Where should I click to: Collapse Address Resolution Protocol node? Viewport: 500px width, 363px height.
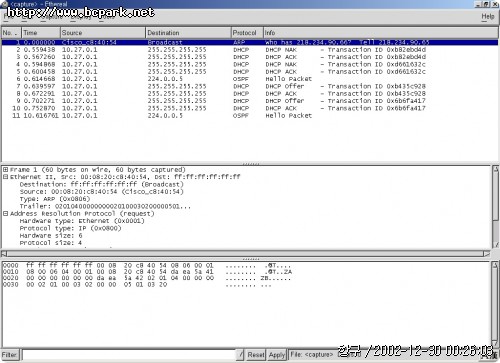click(x=5, y=214)
